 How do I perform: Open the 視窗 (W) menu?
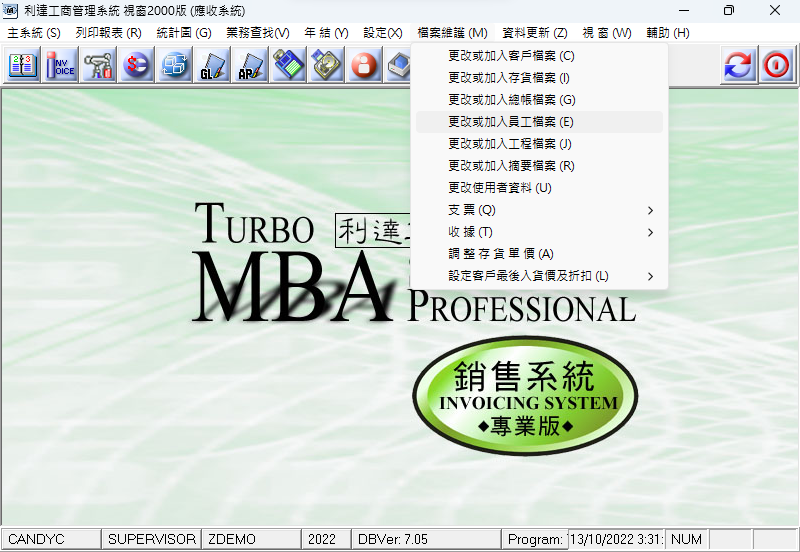[607, 33]
